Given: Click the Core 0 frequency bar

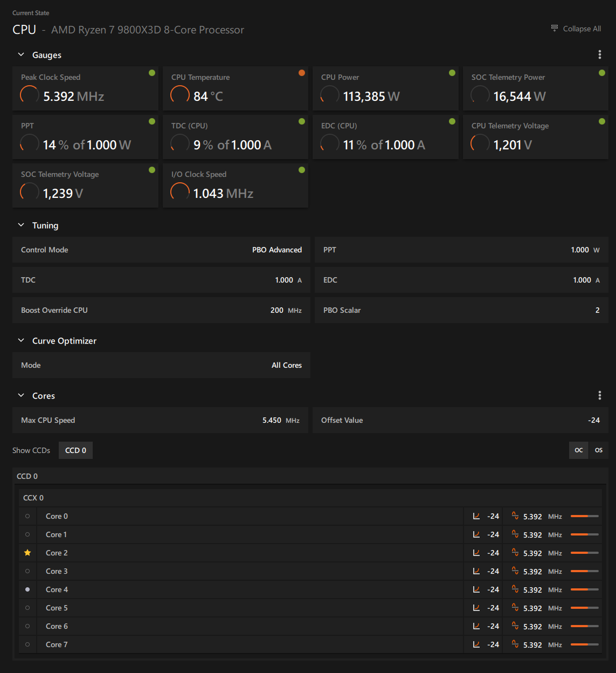Looking at the screenshot, I should click(585, 516).
